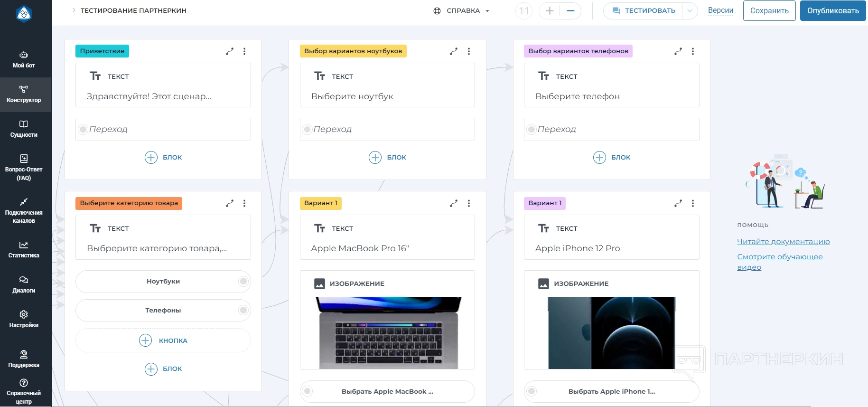Screen dimensions: 868x407
Task: Click the connector circle on Телефоны button
Action: tap(243, 310)
